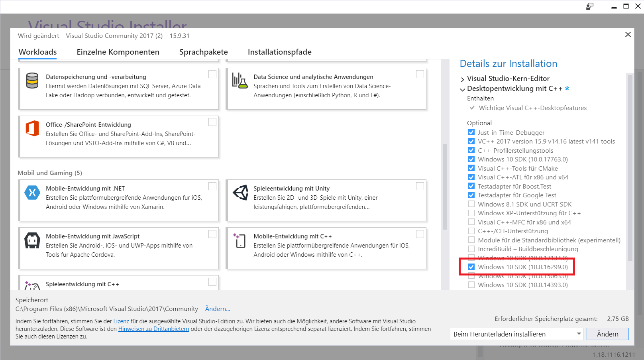Check Windows XP-Unterstützung für C++

[x=471, y=213]
